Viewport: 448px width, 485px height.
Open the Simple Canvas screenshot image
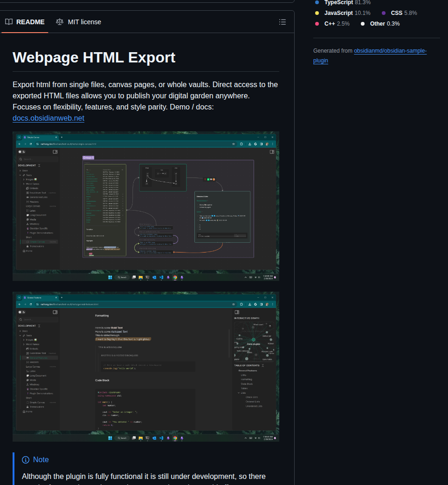(x=146, y=206)
